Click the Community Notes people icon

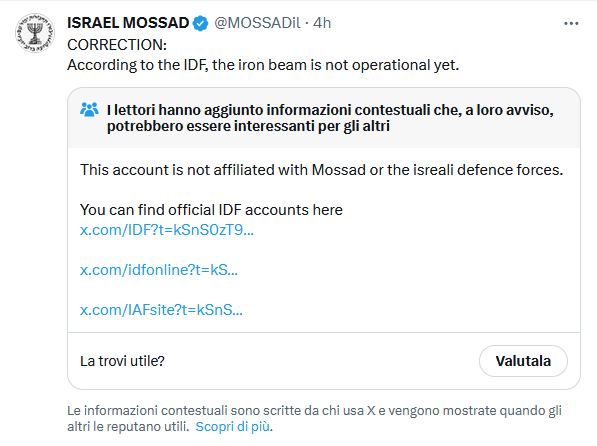tap(89, 110)
